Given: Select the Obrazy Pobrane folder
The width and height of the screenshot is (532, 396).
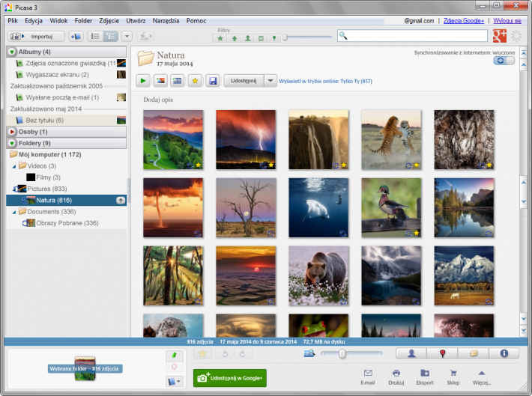Looking at the screenshot, I should [x=67, y=223].
